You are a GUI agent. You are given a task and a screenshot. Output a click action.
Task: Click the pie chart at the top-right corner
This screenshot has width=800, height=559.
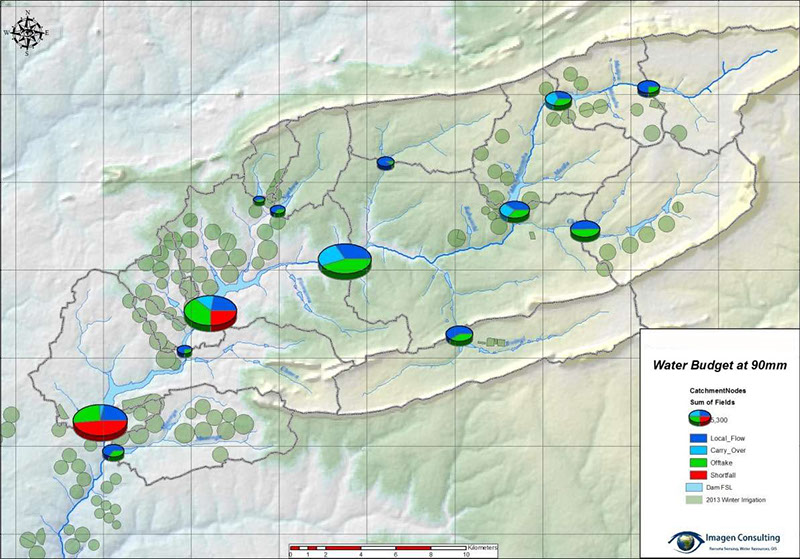click(649, 88)
